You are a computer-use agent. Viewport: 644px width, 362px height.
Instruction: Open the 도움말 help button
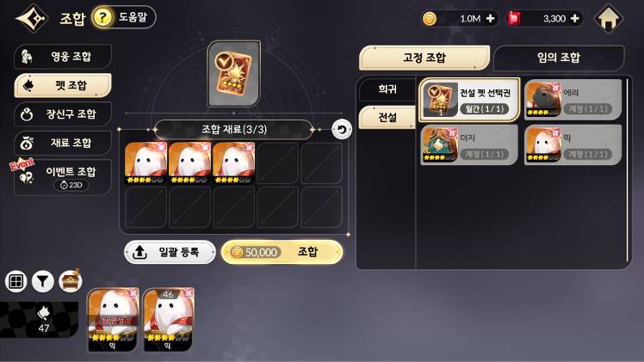coord(124,17)
